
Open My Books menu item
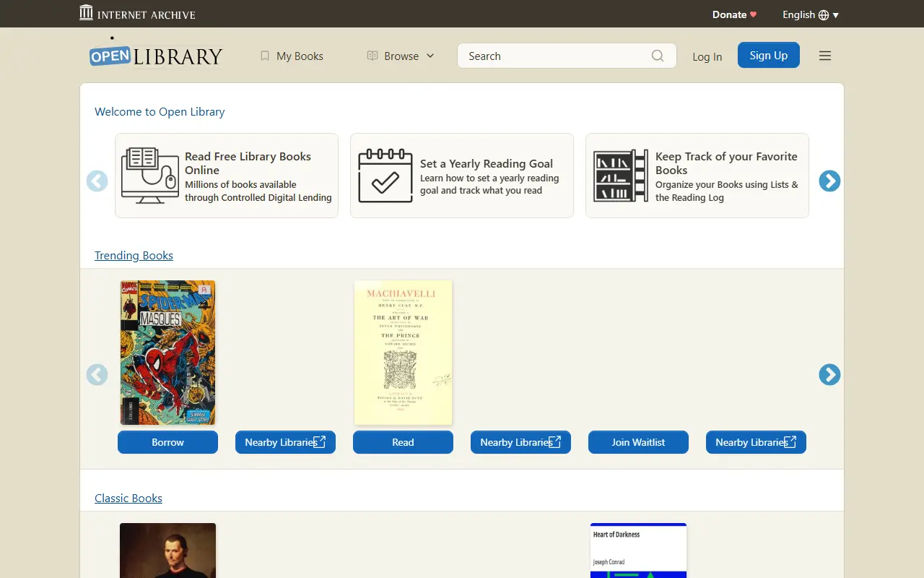[x=292, y=56]
